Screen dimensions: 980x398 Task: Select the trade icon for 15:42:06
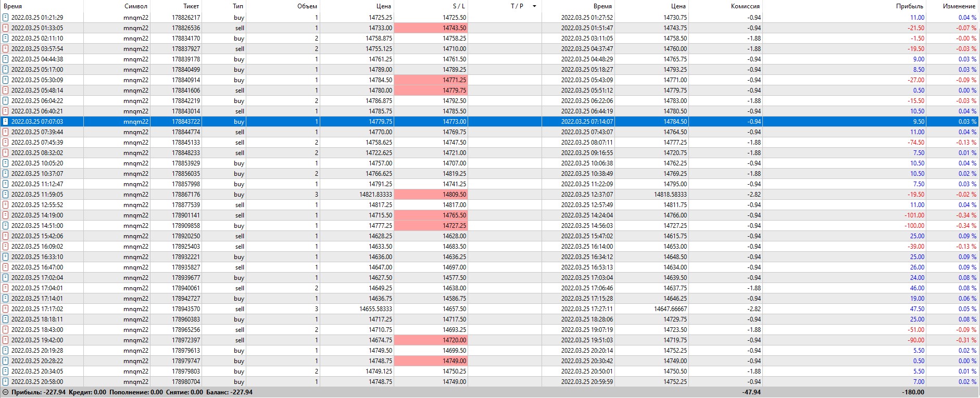pyautogui.click(x=6, y=236)
